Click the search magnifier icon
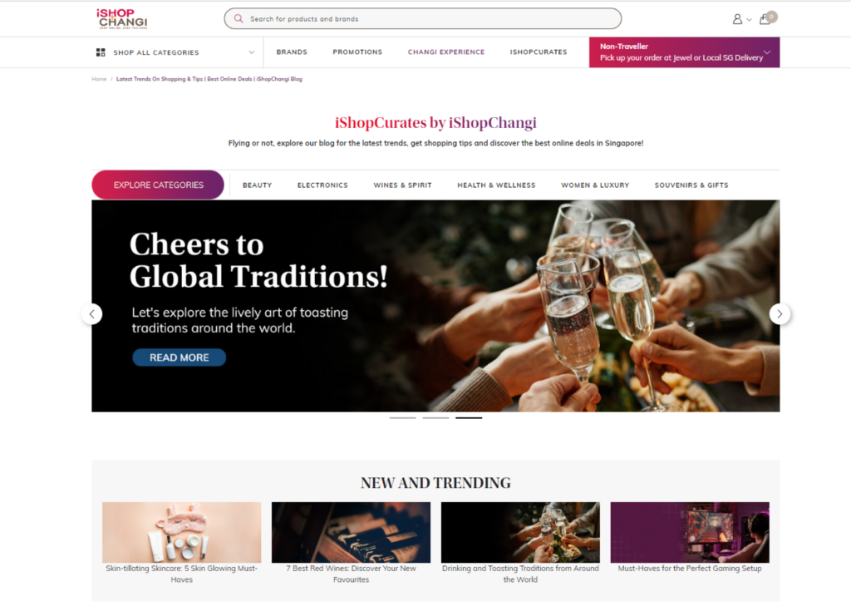Screen dimensions: 851x616 pos(239,18)
